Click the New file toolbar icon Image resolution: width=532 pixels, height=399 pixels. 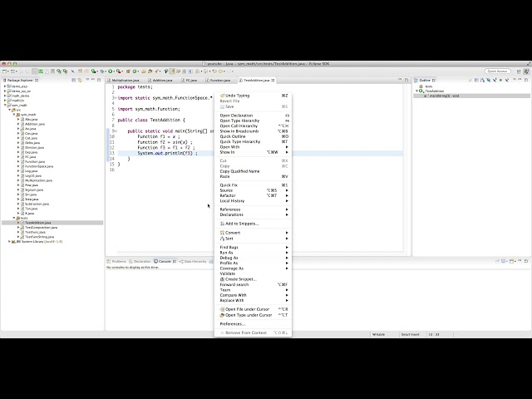4,71
